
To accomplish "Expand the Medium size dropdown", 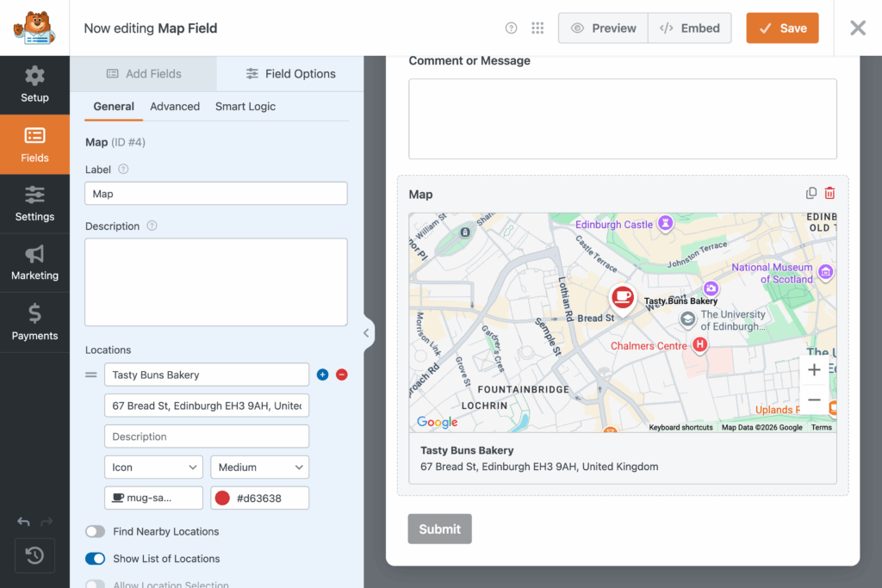I will pos(259,467).
